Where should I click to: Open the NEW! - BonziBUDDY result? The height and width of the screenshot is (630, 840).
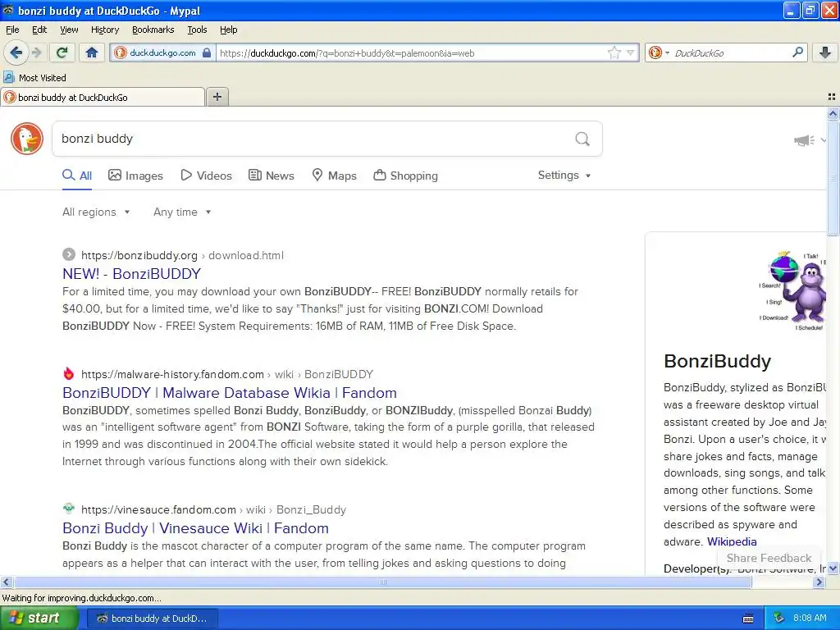tap(132, 274)
